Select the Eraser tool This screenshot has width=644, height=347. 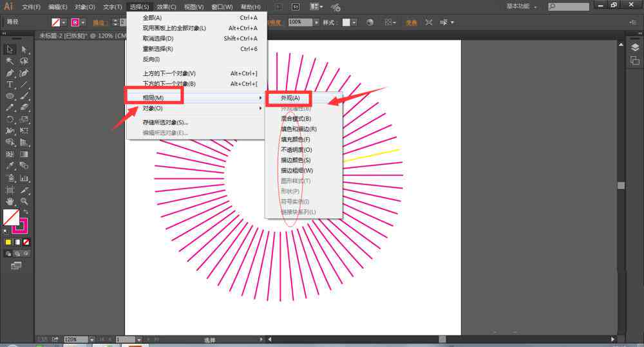(24, 108)
